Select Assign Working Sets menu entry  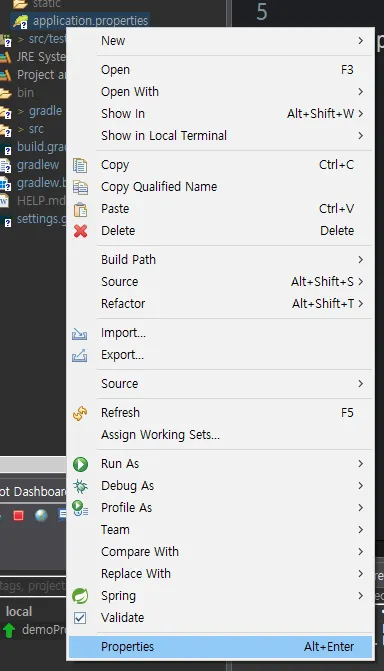[x=220, y=435]
